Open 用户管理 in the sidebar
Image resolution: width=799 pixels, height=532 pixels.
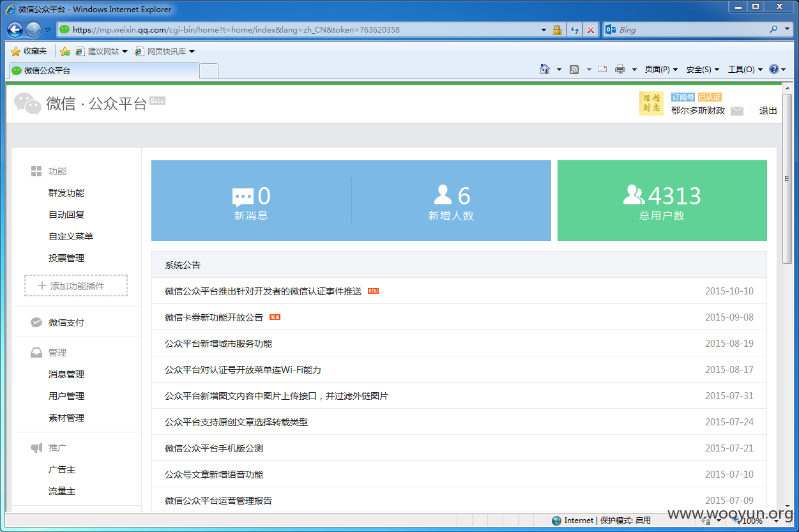[66, 396]
